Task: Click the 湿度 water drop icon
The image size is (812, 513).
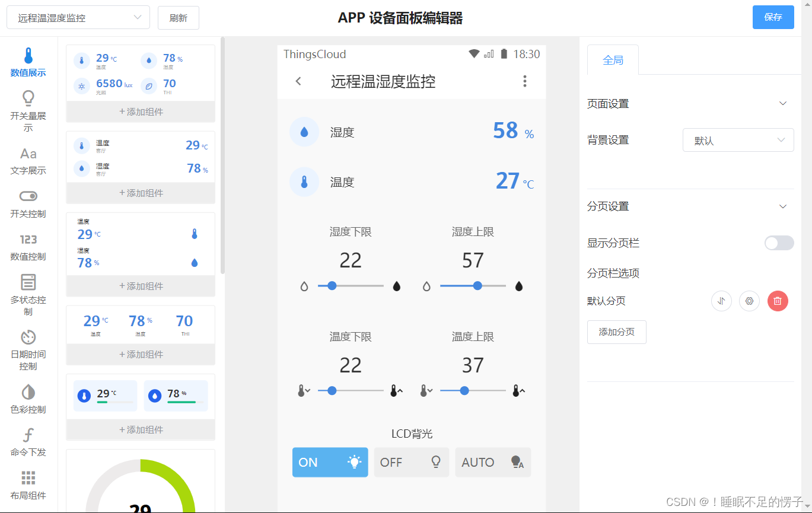Action: tap(304, 132)
